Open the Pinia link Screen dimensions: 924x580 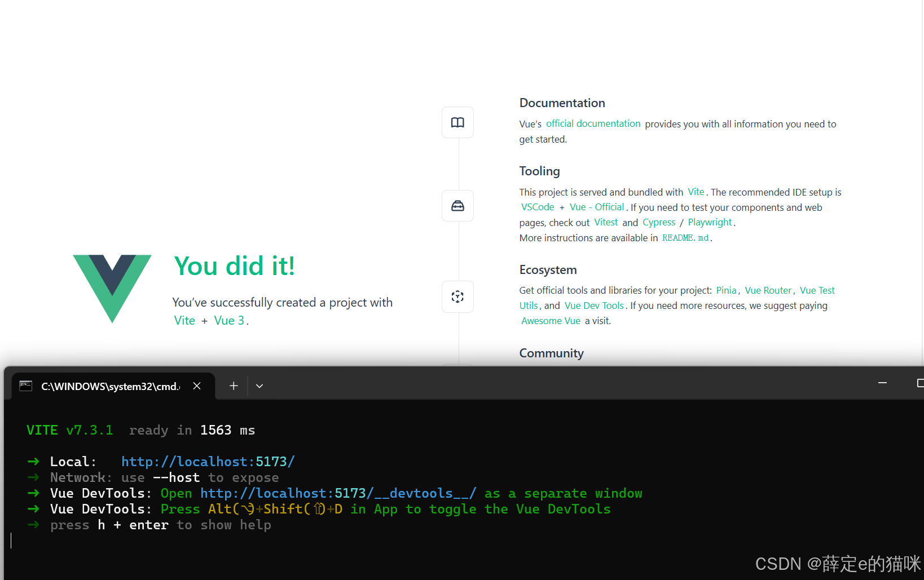pos(726,290)
